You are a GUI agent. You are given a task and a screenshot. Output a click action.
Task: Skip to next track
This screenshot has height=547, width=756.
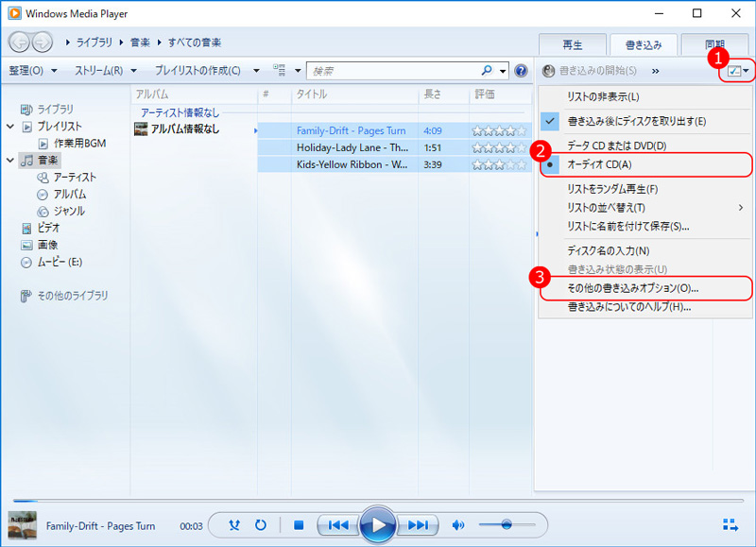[418, 525]
